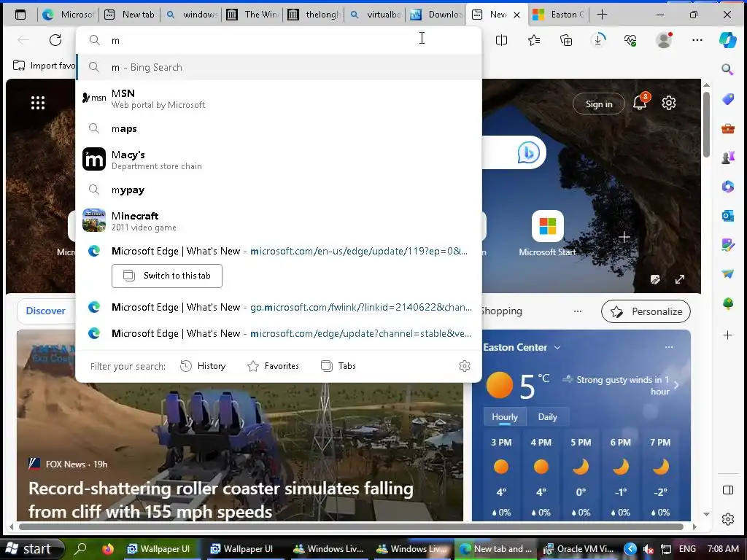747x560 pixels.
Task: Open the Copilot icon
Action: click(x=727, y=40)
